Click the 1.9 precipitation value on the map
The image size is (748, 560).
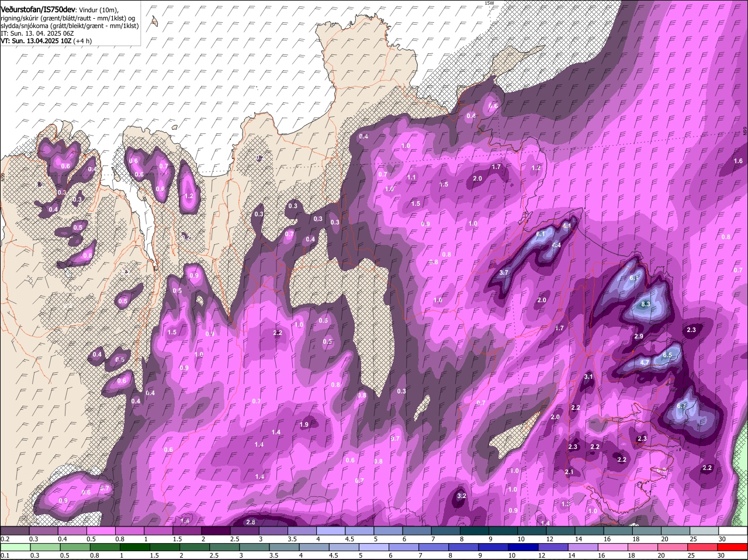(304, 424)
